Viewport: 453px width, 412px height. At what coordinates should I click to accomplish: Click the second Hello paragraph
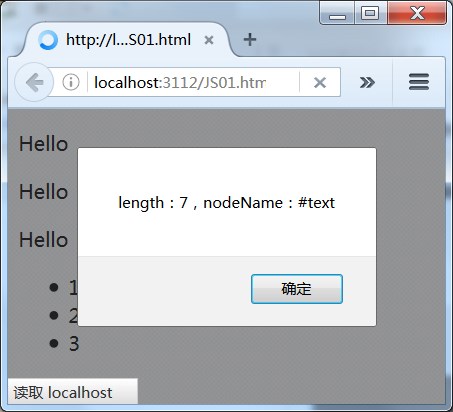[x=43, y=192]
